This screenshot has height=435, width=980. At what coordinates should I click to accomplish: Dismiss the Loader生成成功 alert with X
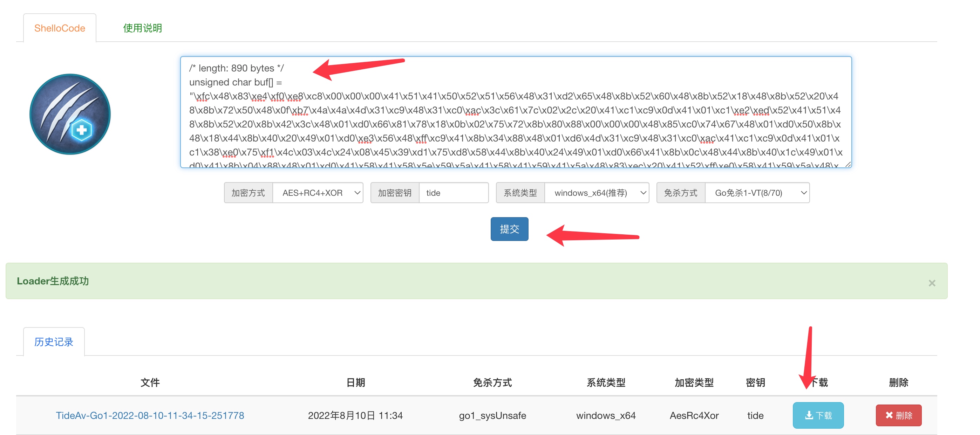932,283
